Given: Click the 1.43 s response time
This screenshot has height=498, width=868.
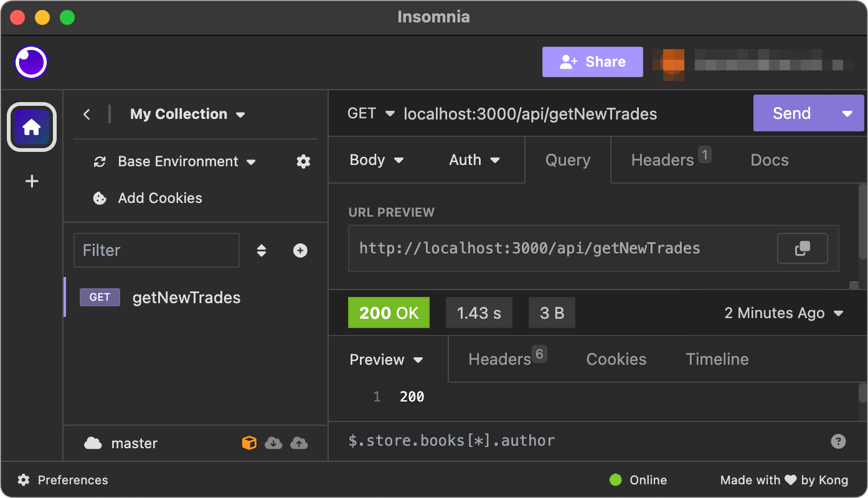Looking at the screenshot, I should click(x=479, y=312).
